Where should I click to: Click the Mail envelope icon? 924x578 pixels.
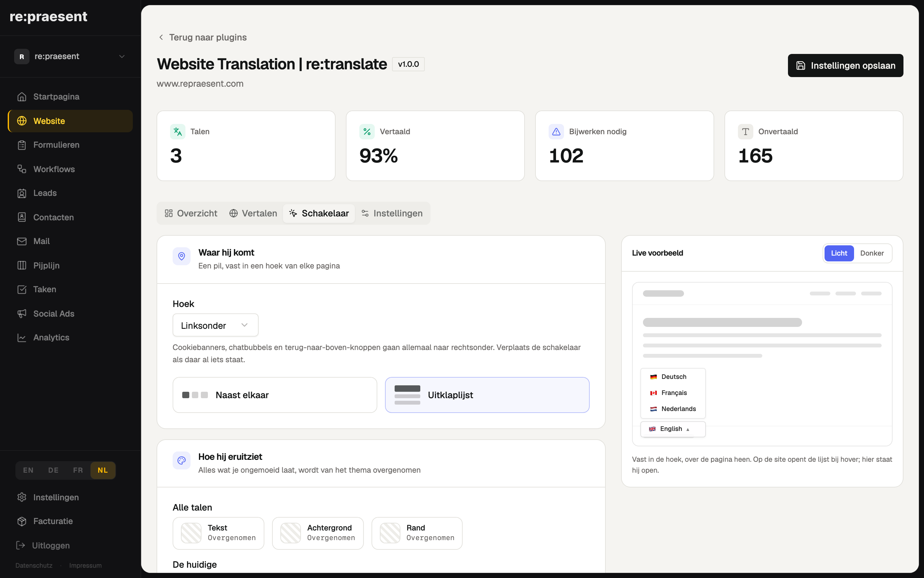(x=22, y=241)
